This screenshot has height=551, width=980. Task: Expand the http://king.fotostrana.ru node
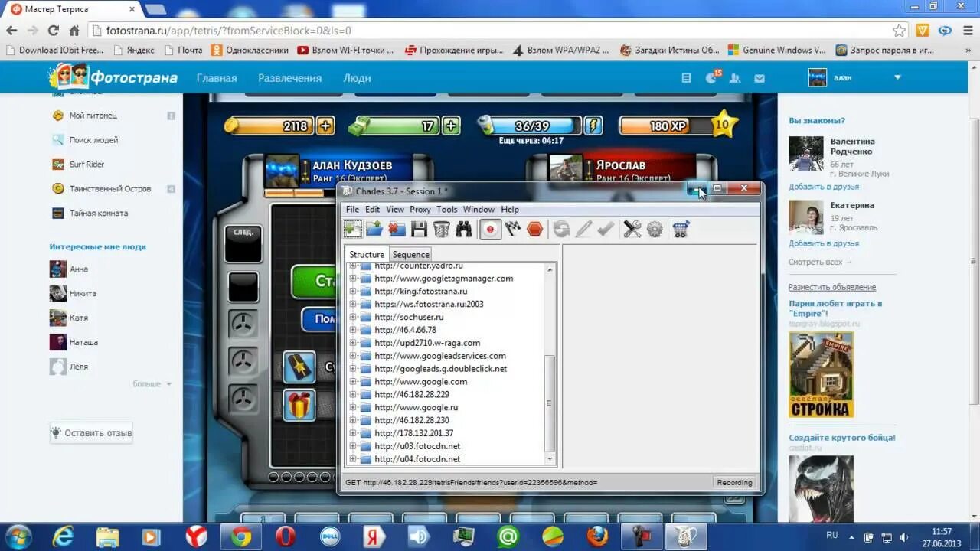353,292
